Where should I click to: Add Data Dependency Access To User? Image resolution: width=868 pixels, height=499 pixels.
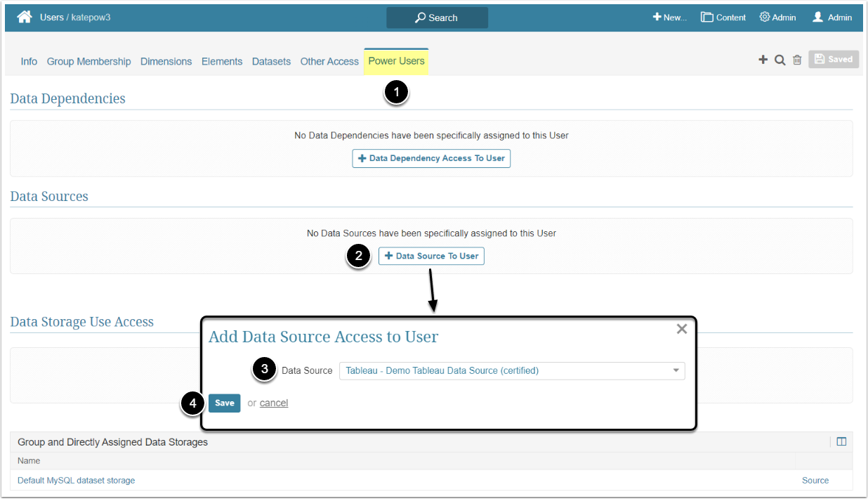pos(431,158)
